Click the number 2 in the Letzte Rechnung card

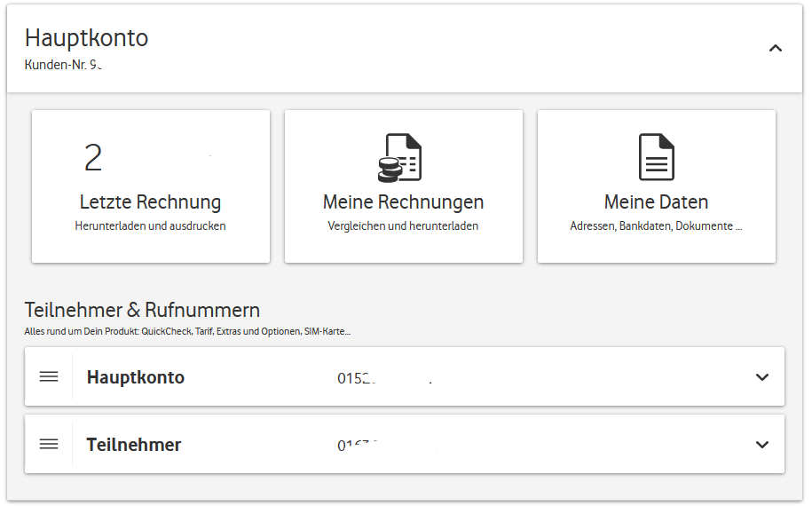[93, 158]
